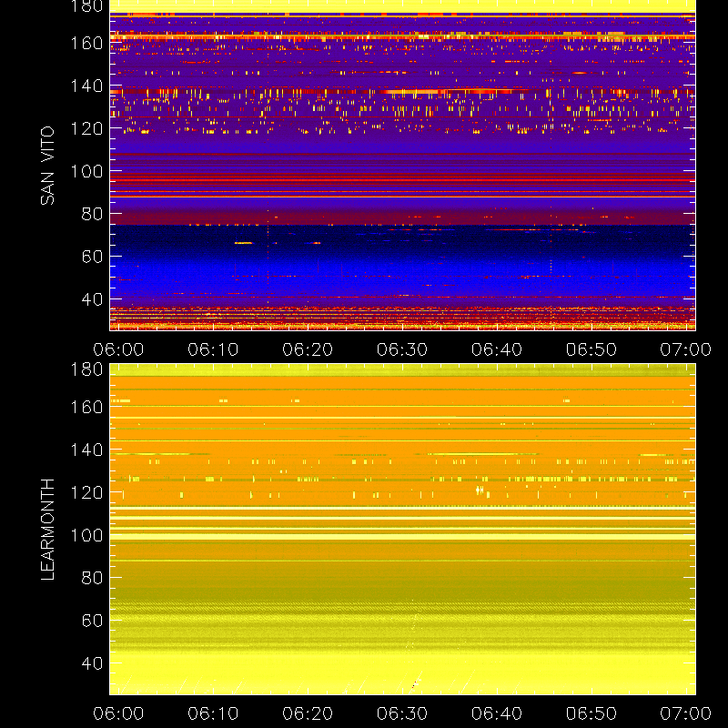Click the 80 frequency tick on San Vito axis
This screenshot has width=728, height=728.
(x=92, y=214)
